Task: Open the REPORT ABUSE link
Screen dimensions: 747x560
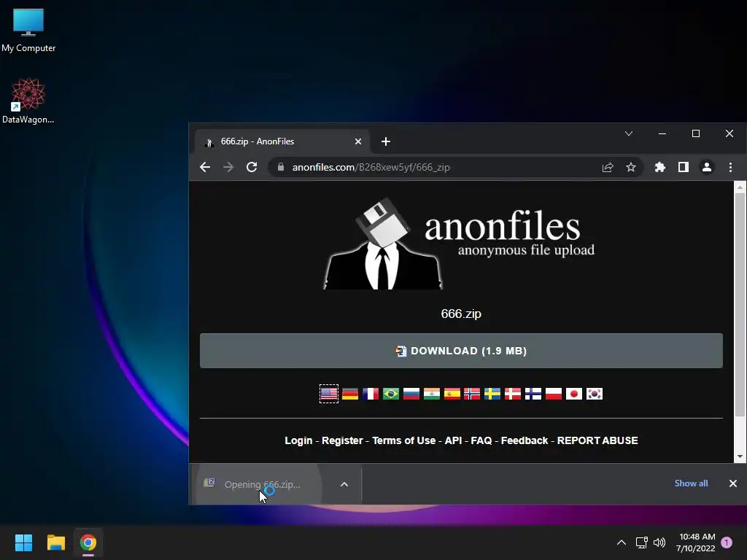Action: point(597,440)
